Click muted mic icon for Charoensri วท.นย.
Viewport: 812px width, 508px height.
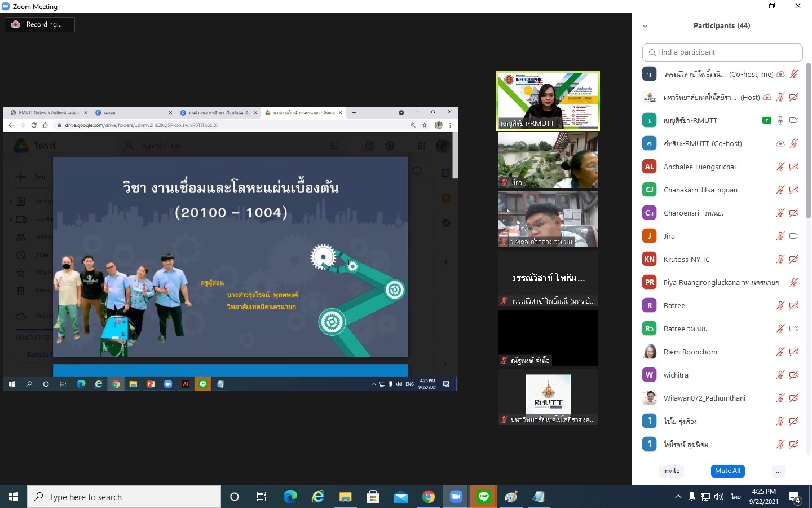pos(780,213)
